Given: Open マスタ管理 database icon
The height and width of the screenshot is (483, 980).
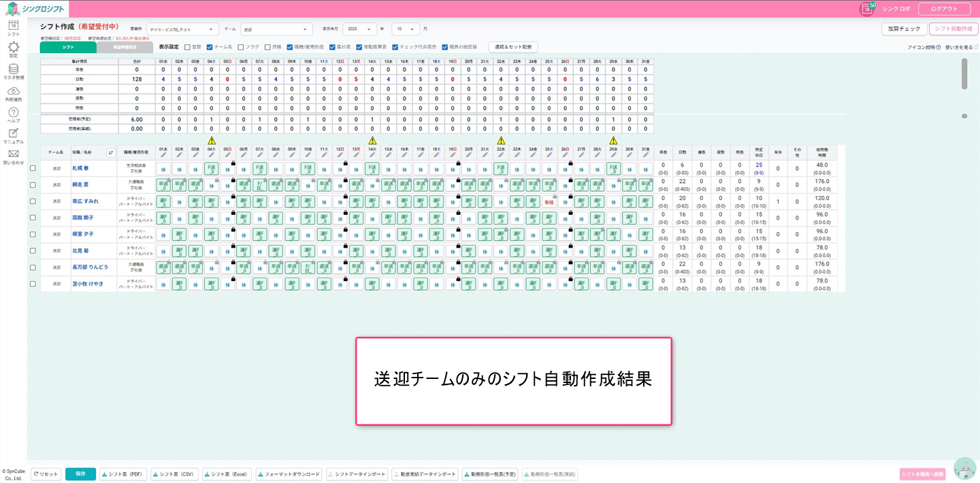Looking at the screenshot, I should tap(13, 69).
